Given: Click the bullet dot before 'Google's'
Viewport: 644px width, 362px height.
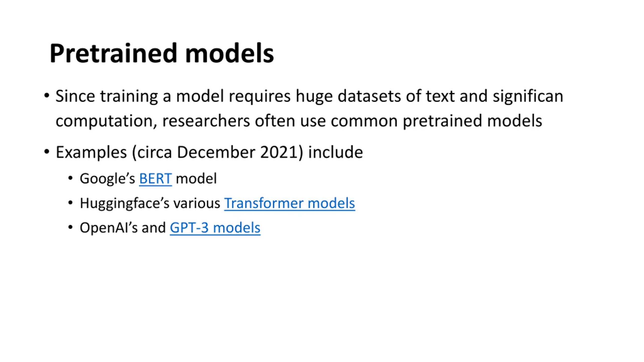Looking at the screenshot, I should 70,178.
